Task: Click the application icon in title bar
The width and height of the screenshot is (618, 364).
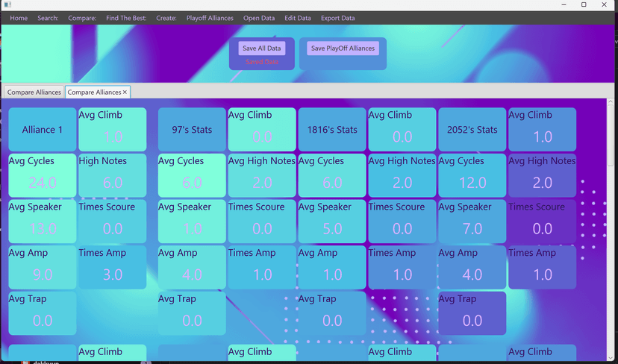Action: click(x=7, y=4)
